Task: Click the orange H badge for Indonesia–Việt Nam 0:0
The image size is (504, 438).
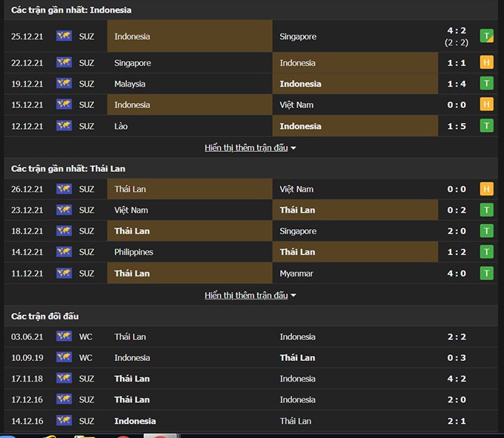Action: point(486,104)
